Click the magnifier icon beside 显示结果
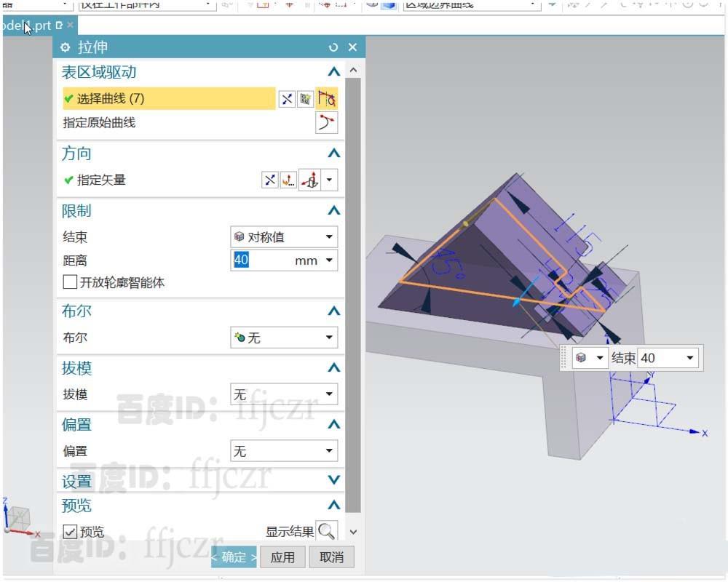 coord(327,531)
